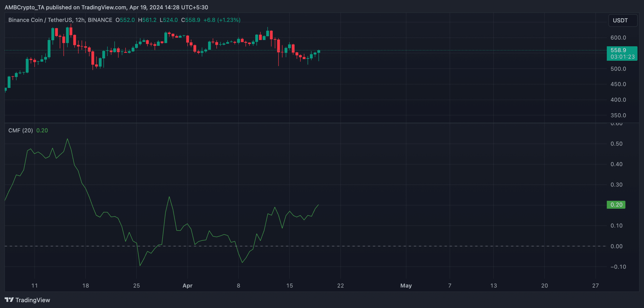Image resolution: width=644 pixels, height=308 pixels.
Task: Click the 500.0 price axis label
Action: 618,69
